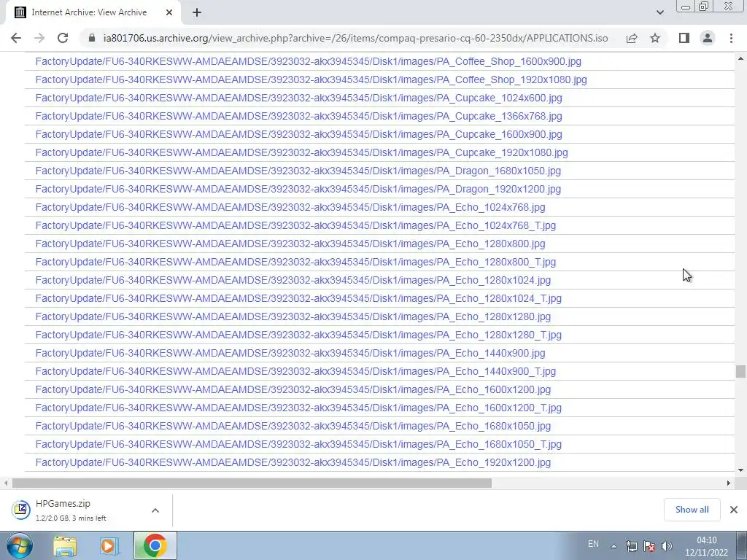Click the volume speaker icon
Image resolution: width=747 pixels, height=560 pixels.
[x=667, y=546]
